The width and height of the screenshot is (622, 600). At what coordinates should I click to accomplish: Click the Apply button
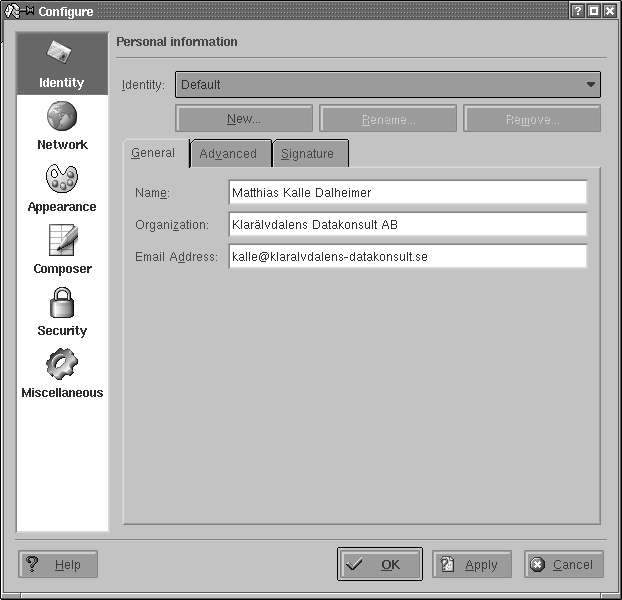click(472, 564)
